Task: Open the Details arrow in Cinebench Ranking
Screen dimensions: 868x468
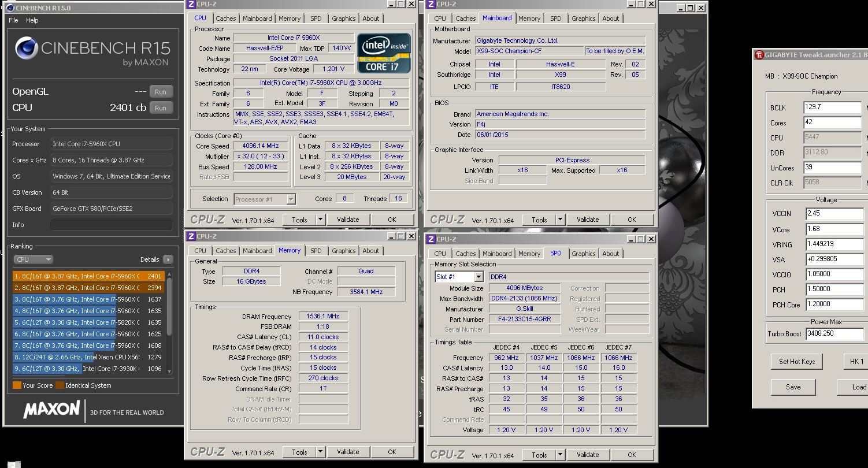Action: coord(168,259)
